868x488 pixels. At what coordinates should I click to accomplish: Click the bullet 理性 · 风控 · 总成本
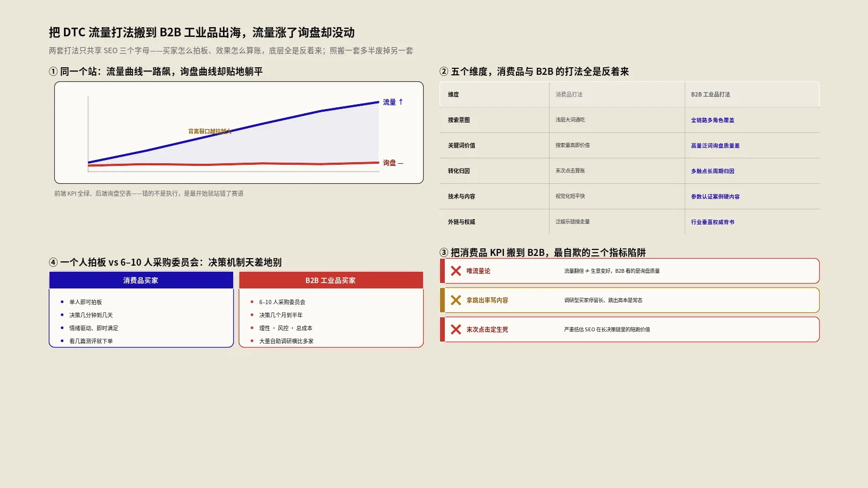point(286,328)
